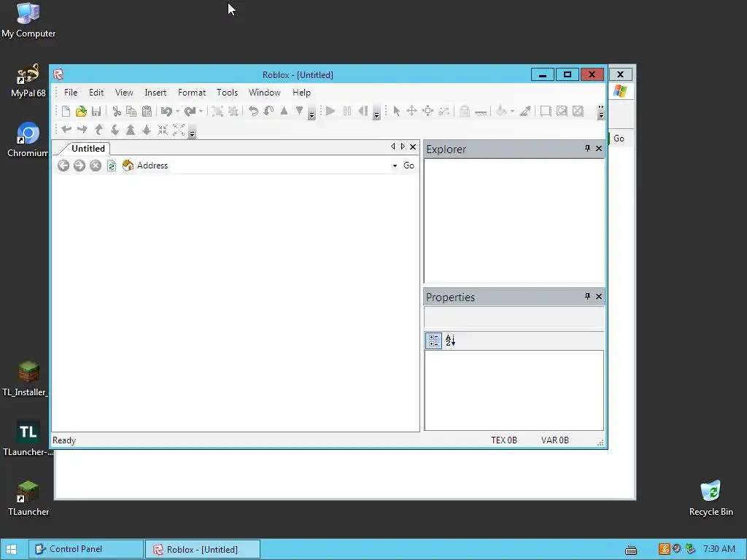
Task: Click the Ungroup selection toolbar icon
Action: click(x=233, y=112)
